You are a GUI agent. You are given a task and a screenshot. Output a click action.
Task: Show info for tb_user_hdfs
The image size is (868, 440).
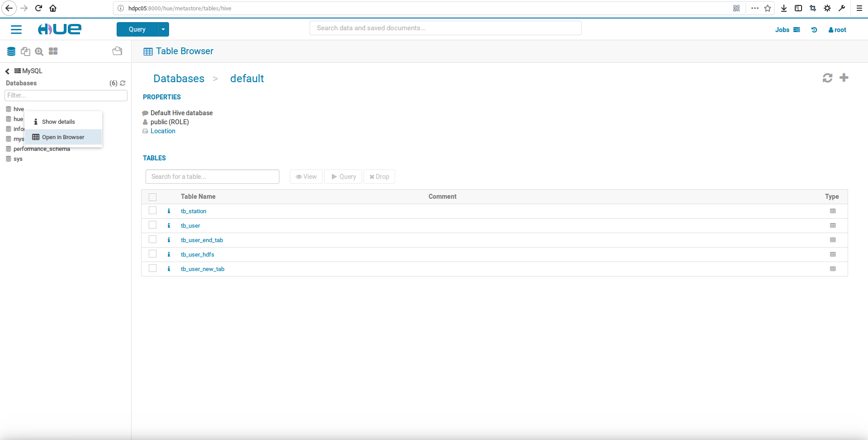coord(169,254)
